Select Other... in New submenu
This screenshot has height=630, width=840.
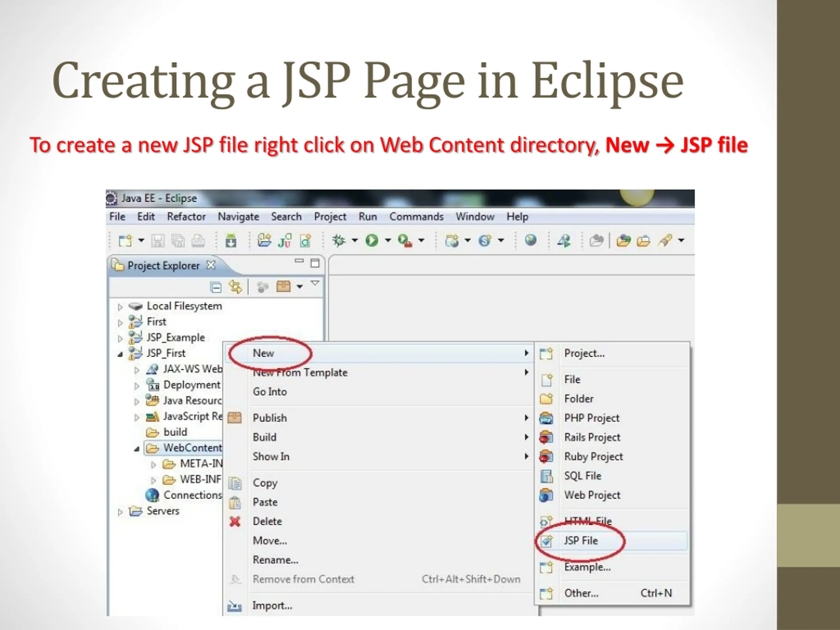coord(613,593)
